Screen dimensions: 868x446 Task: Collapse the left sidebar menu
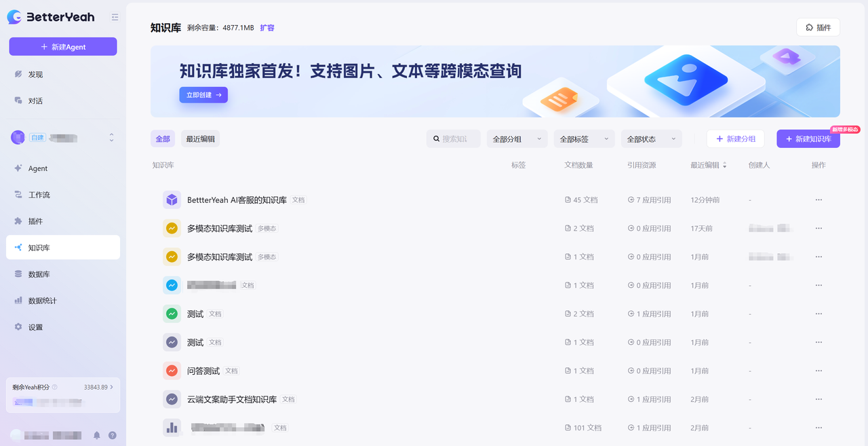pos(115,18)
